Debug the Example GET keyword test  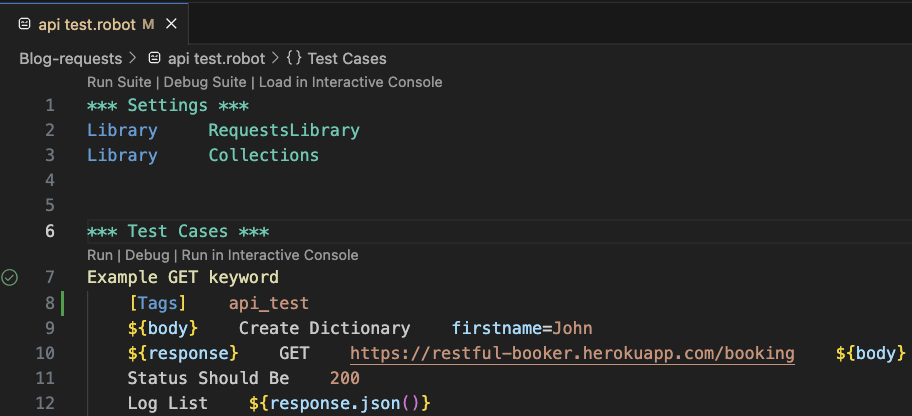point(147,255)
